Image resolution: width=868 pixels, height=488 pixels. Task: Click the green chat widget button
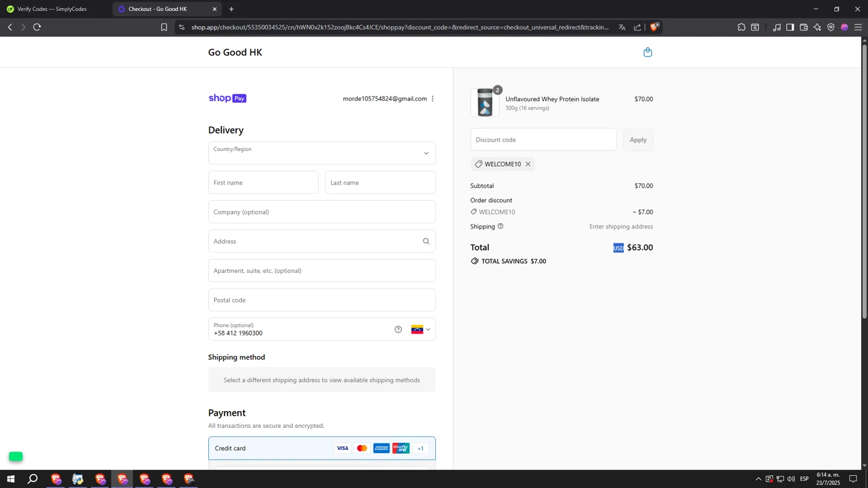coord(16,457)
